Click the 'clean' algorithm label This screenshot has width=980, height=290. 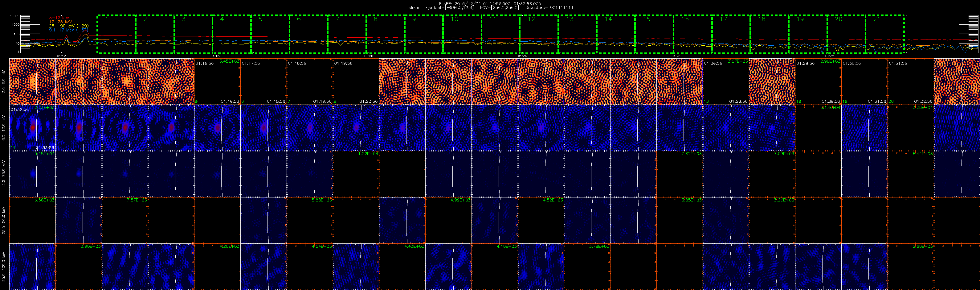click(414, 8)
